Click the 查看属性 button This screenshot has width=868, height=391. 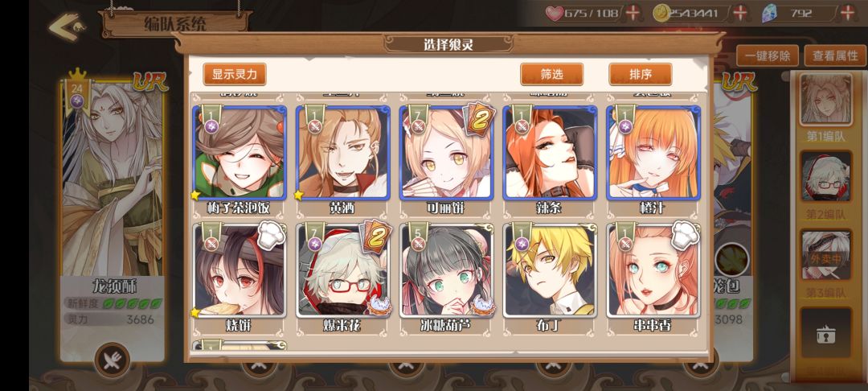835,56
